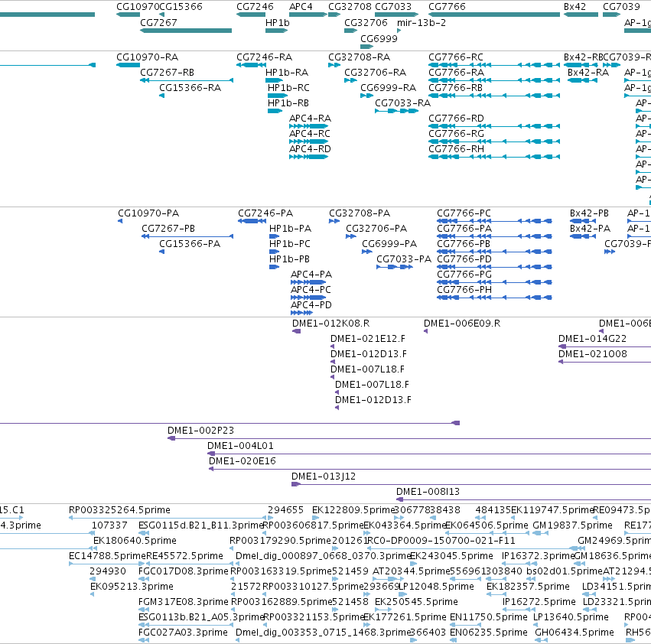Select the mir-13b-2 label
The width and height of the screenshot is (651, 644).
point(422,22)
